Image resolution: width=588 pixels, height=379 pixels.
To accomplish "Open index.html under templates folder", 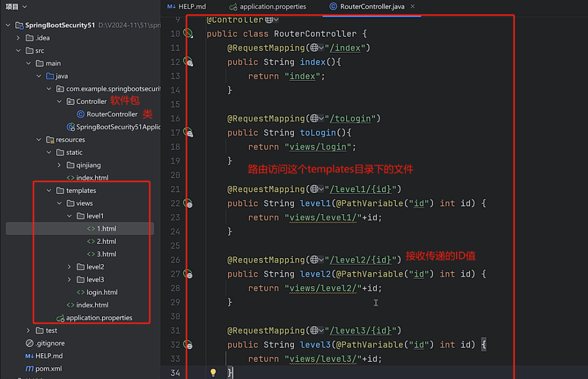I will tap(88, 305).
